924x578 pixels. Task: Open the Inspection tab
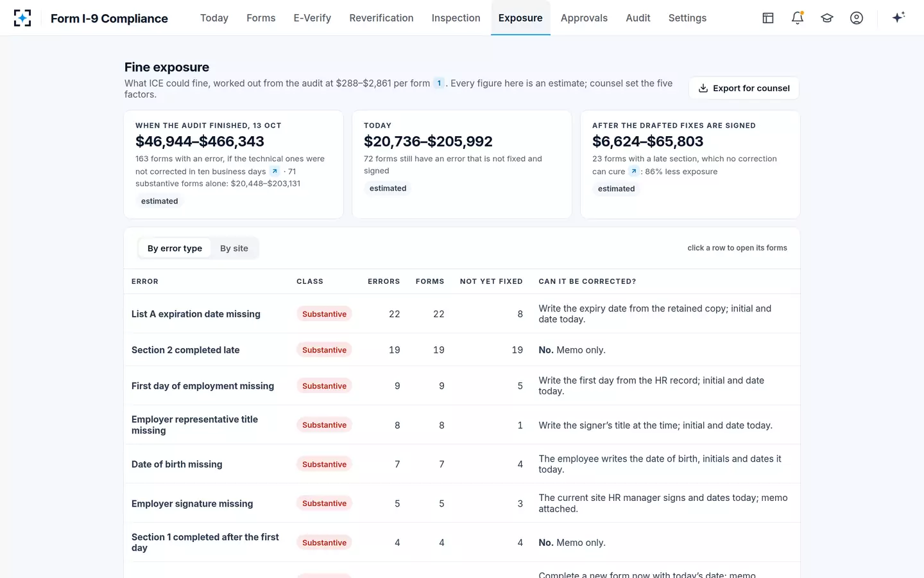[456, 18]
